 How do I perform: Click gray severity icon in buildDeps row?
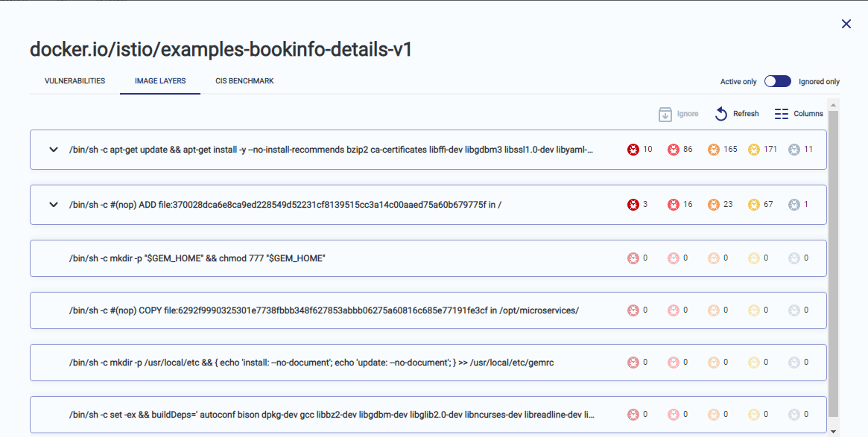click(794, 415)
